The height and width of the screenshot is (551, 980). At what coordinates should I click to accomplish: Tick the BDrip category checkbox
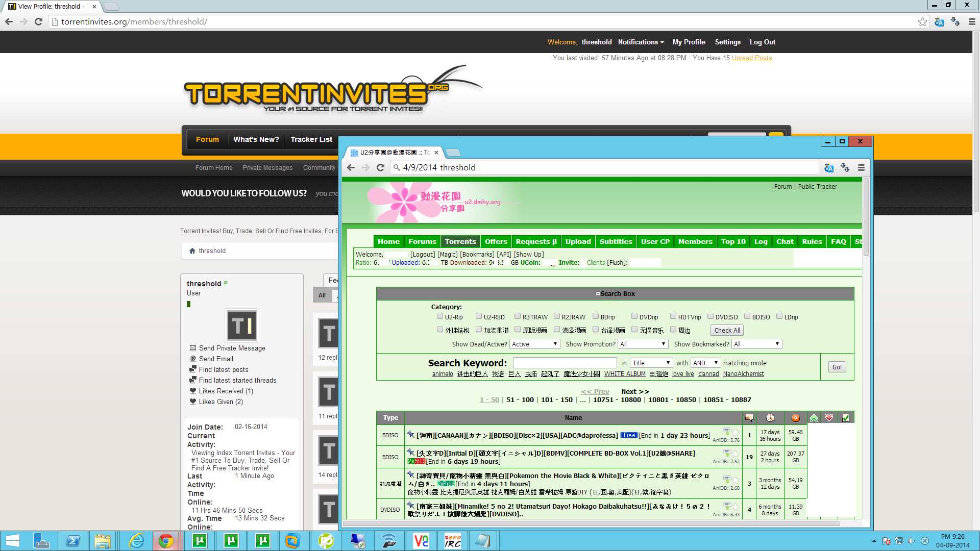point(596,316)
